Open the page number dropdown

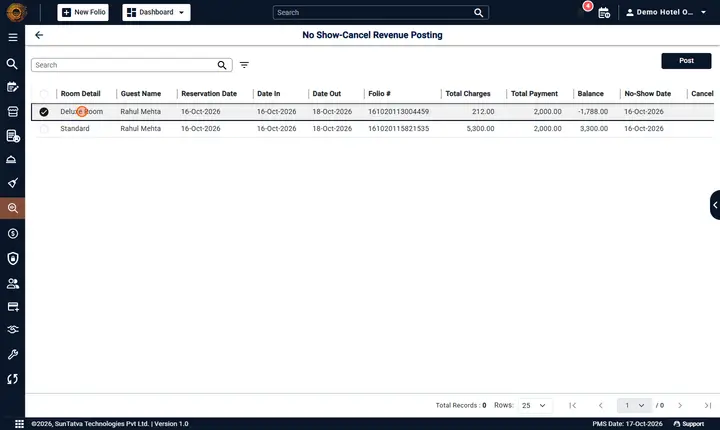[634, 405]
